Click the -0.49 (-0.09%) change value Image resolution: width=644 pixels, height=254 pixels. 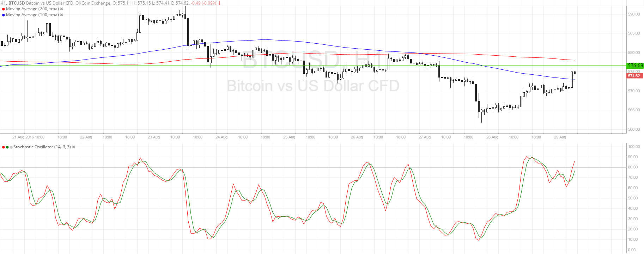(204, 3)
